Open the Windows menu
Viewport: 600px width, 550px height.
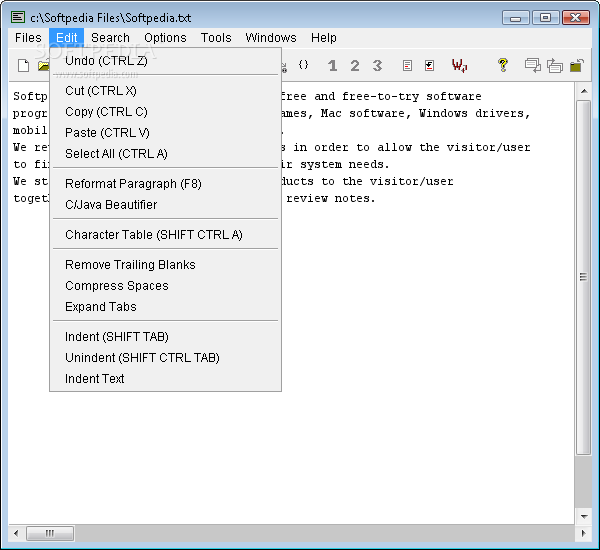271,38
